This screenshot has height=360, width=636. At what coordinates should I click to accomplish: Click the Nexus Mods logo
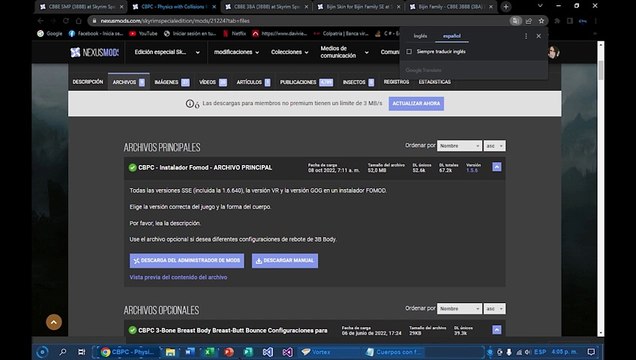click(95, 52)
